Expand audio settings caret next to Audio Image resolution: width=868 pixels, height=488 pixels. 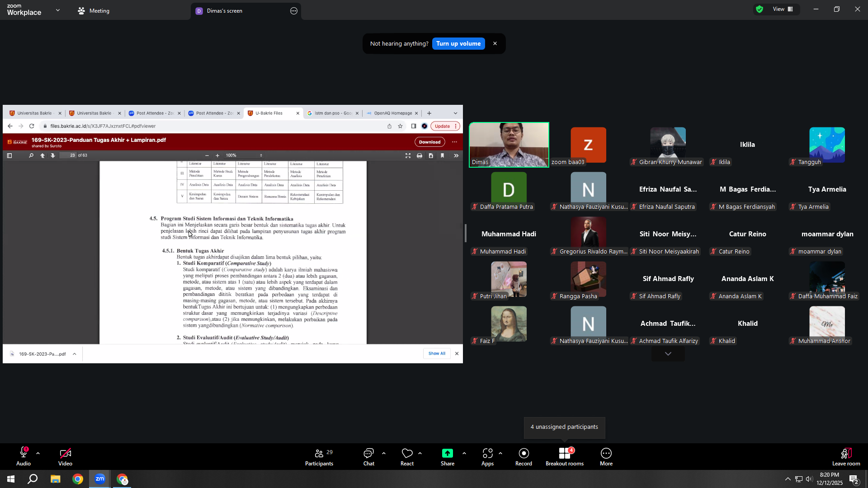pyautogui.click(x=38, y=453)
